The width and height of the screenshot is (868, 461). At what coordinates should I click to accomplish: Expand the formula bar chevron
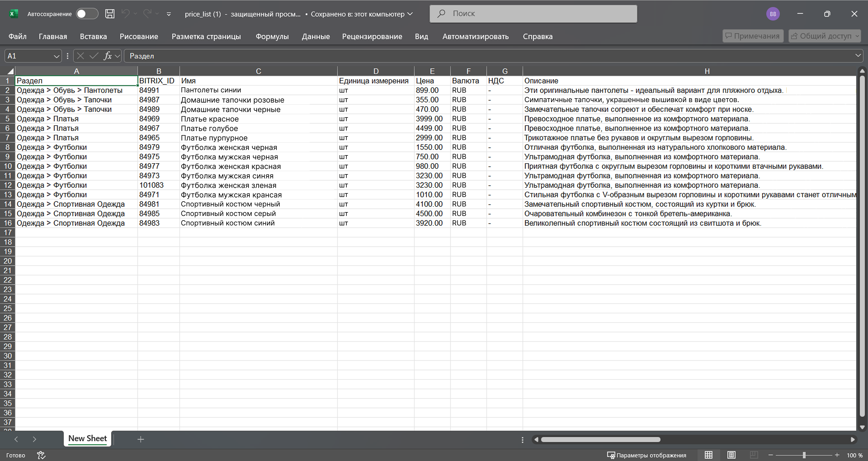858,56
